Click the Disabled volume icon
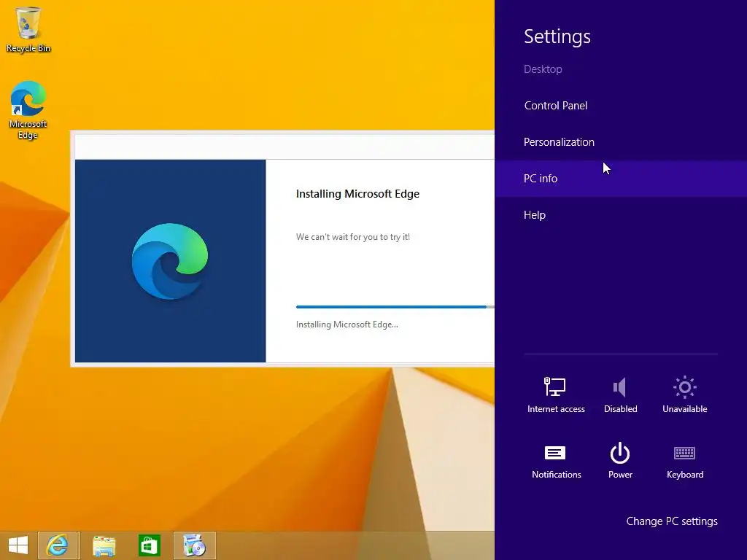The height and width of the screenshot is (560, 747). (x=620, y=394)
